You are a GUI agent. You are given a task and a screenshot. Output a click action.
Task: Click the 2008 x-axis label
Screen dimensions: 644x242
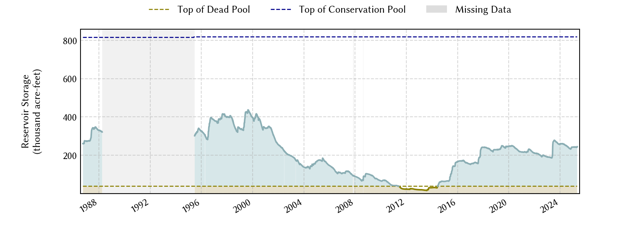(344, 206)
